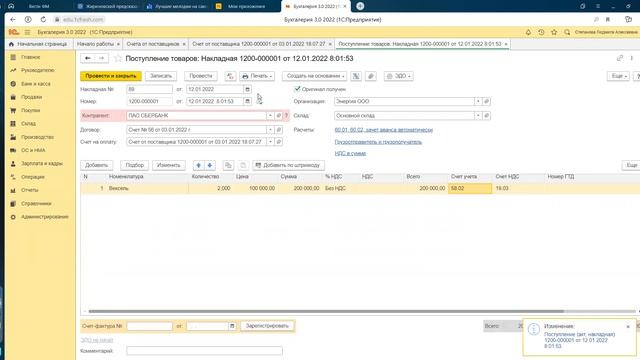This screenshot has height=360, width=640.
Task: Open Администрирование section in sidebar
Action: [44, 217]
